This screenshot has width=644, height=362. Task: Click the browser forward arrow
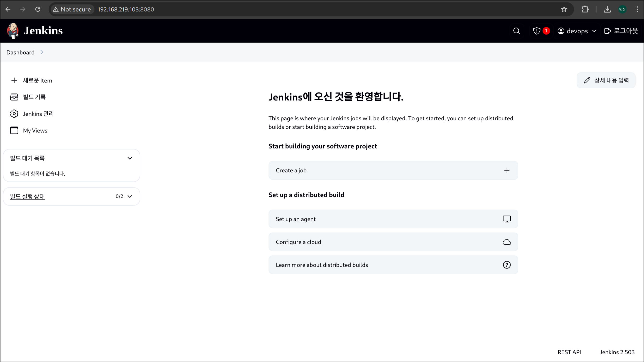coord(23,9)
